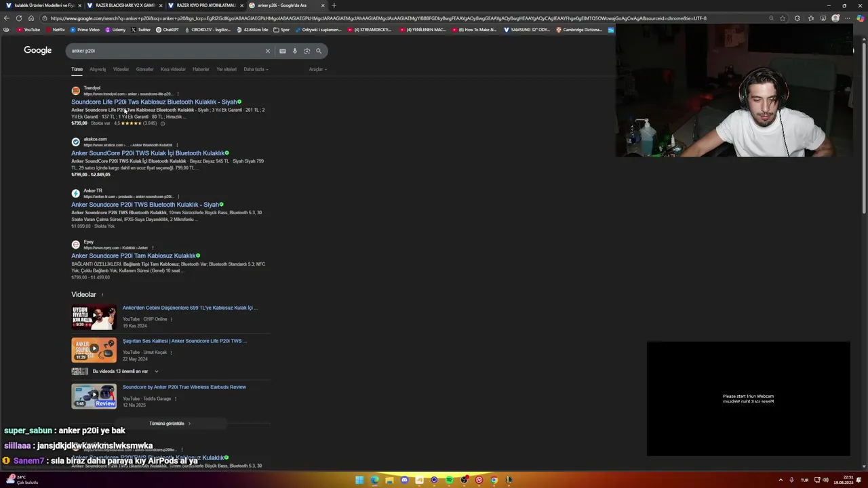
Task: Open options menu for the Trendyol result
Action: (x=177, y=94)
